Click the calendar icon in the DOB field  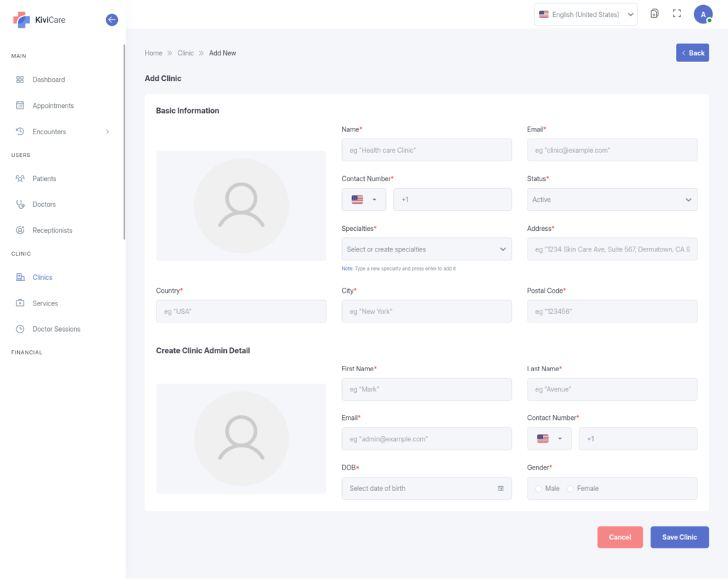500,489
